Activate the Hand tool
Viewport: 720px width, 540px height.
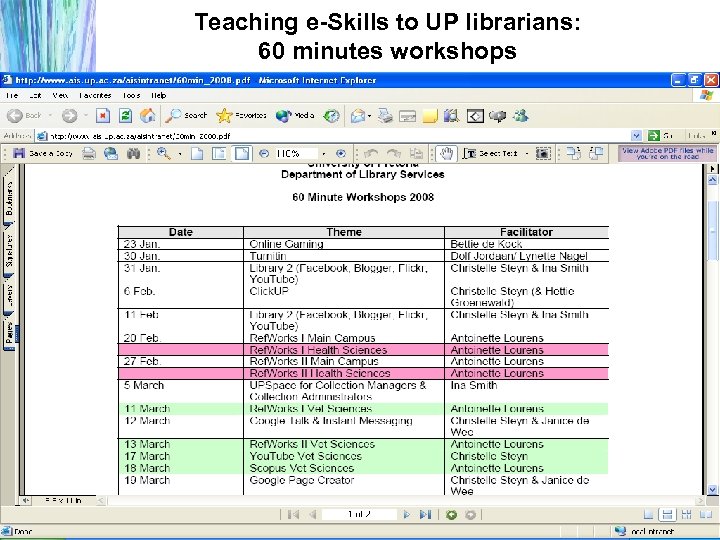pos(446,153)
